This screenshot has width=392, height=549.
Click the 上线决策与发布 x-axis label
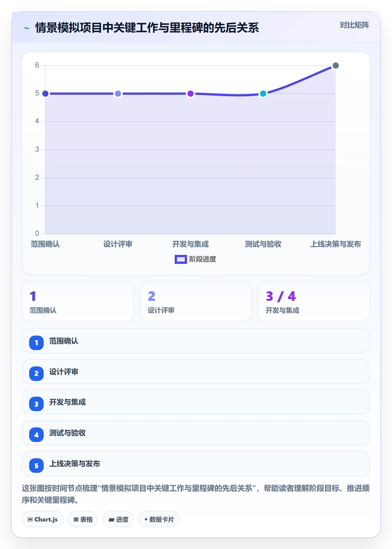click(x=335, y=244)
